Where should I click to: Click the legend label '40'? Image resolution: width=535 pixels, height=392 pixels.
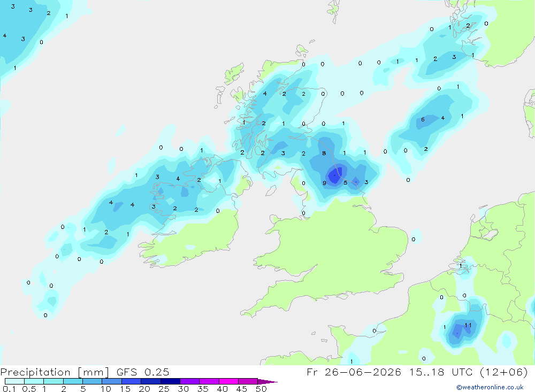point(222,389)
